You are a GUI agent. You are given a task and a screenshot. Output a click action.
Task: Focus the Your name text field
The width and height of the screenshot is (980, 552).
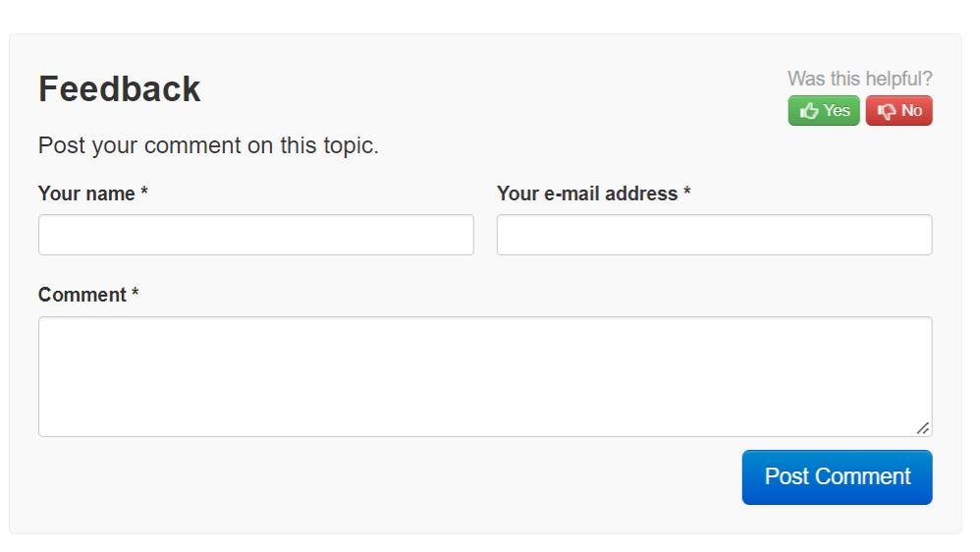pyautogui.click(x=255, y=236)
